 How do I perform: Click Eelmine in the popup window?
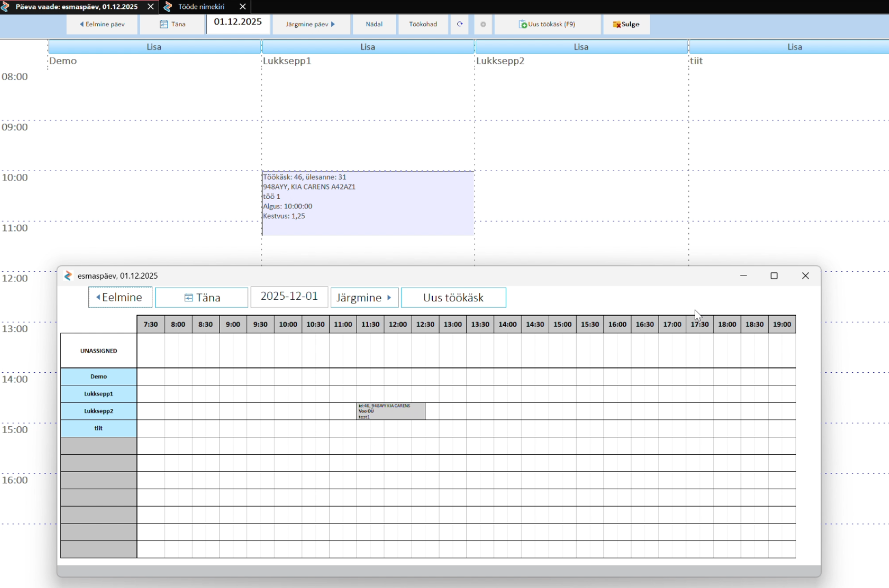[120, 297]
